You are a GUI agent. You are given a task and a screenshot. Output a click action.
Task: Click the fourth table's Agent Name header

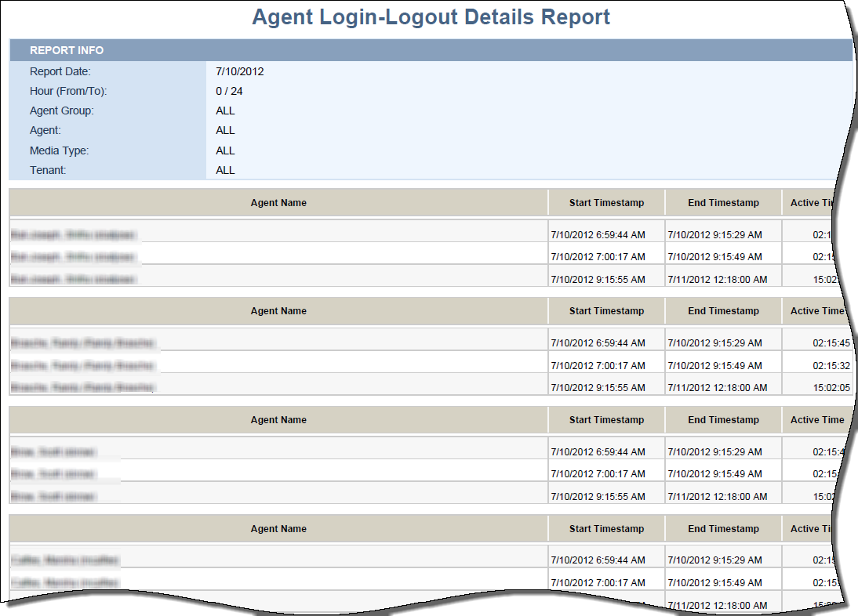click(278, 529)
